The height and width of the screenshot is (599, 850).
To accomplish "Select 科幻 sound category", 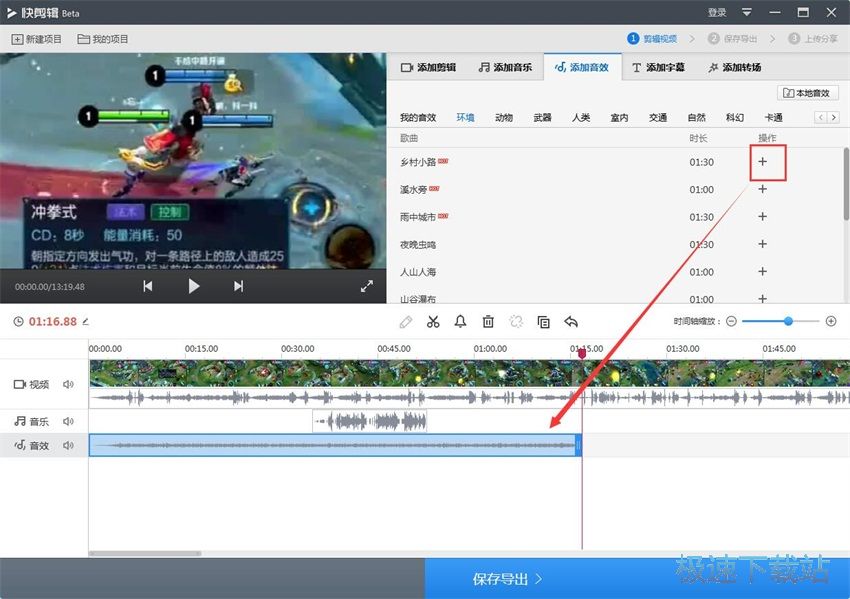I will pos(735,118).
